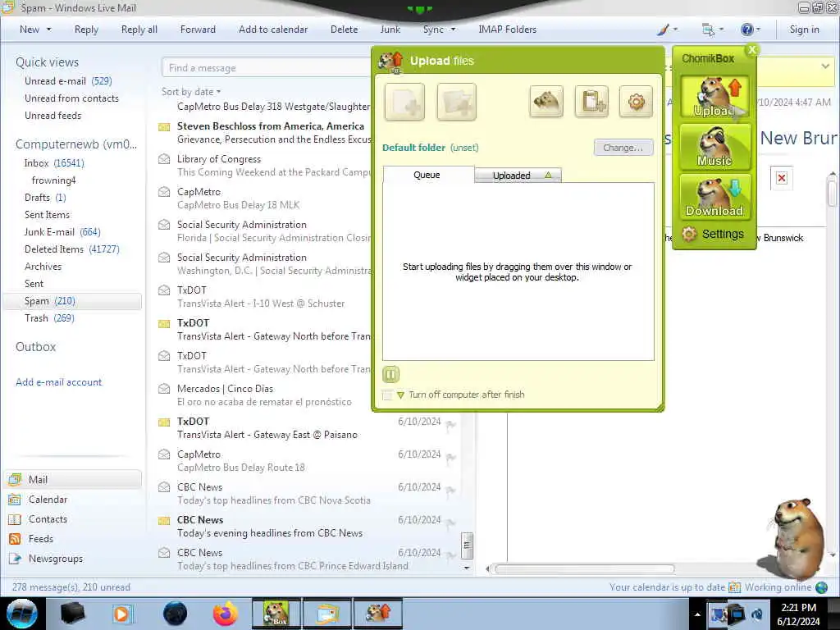Click the Find a message search field
Image resolution: width=840 pixels, height=630 pixels.
[267, 68]
